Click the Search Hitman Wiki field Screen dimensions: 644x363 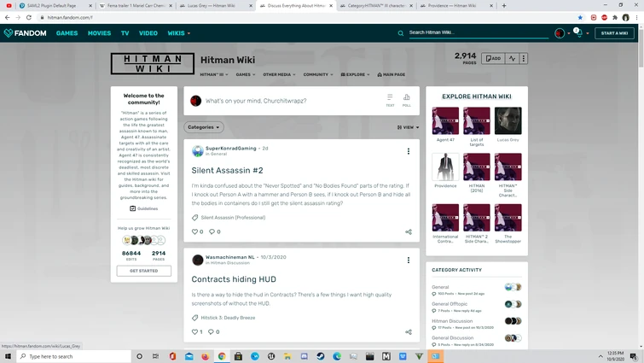479,33
